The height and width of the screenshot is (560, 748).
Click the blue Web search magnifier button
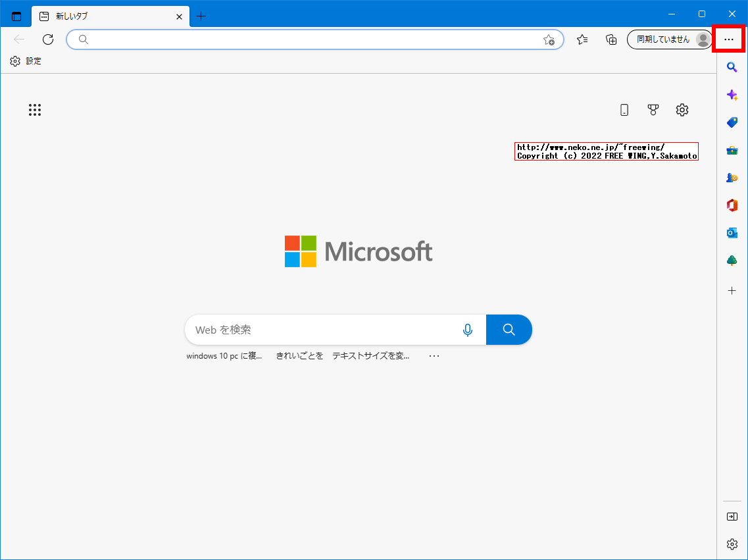[x=509, y=330]
